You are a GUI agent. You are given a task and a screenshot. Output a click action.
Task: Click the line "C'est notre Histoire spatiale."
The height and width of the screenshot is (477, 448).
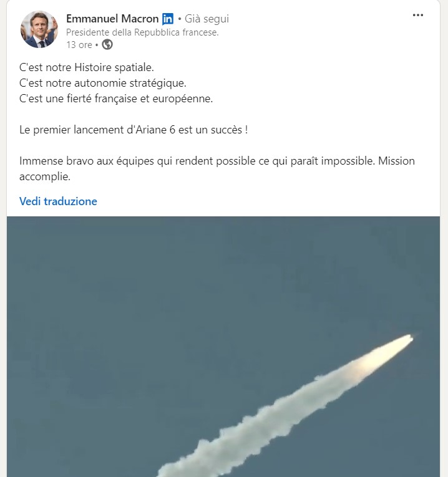pyautogui.click(x=87, y=67)
